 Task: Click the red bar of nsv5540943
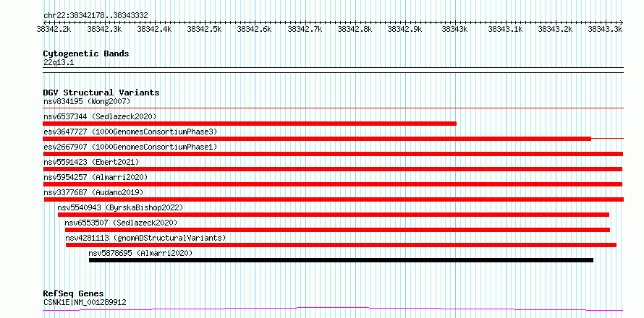click(334, 215)
